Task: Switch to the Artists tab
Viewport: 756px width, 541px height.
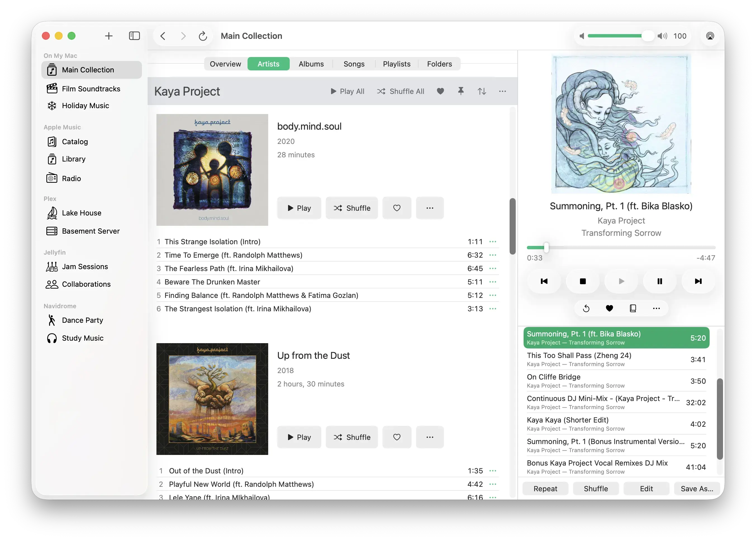Action: [268, 64]
